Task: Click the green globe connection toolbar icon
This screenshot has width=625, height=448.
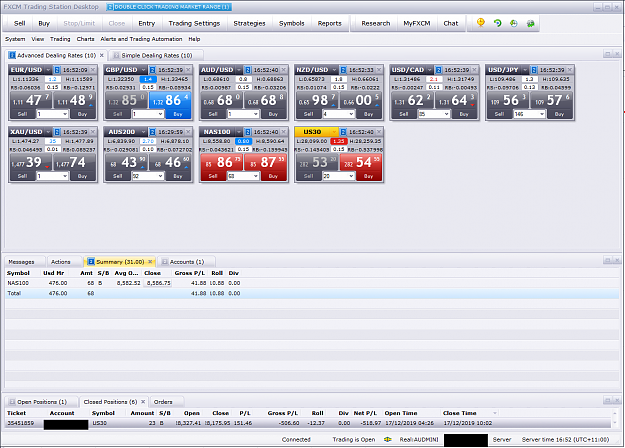Action: (530, 24)
